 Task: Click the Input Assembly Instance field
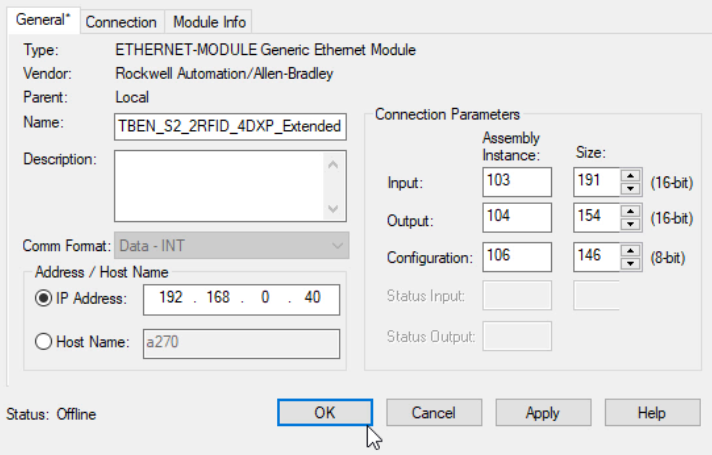tap(516, 182)
